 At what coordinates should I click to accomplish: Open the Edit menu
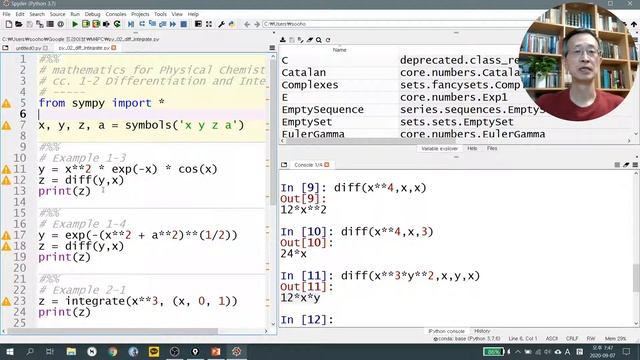[x=20, y=14]
